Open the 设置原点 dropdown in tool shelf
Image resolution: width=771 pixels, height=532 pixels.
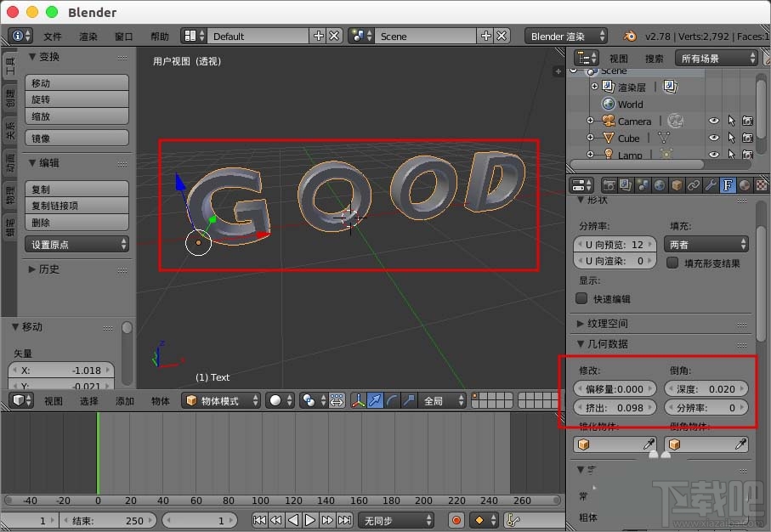pyautogui.click(x=76, y=245)
